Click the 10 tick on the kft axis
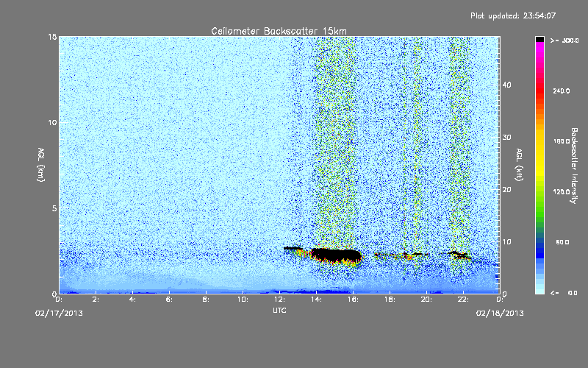This screenshot has width=588, height=368. click(506, 242)
